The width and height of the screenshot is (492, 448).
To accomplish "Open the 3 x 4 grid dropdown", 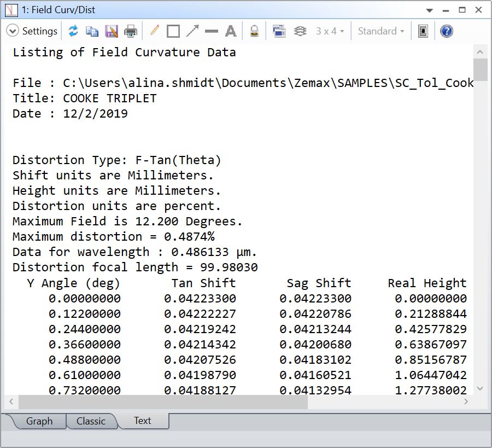I will tap(330, 31).
